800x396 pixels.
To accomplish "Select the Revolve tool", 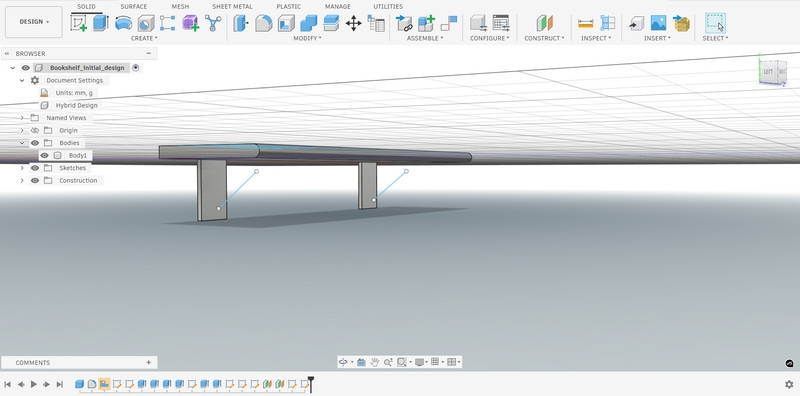I will pyautogui.click(x=123, y=23).
